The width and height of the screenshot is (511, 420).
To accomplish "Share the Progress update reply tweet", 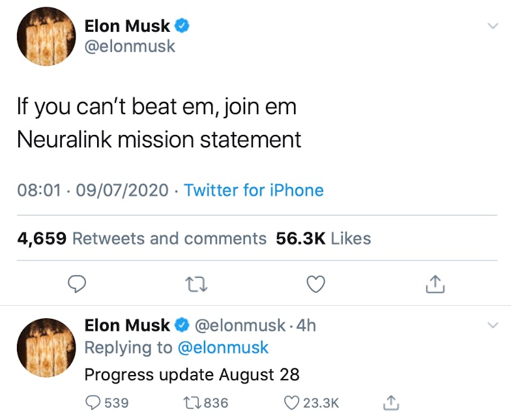I will 391,402.
